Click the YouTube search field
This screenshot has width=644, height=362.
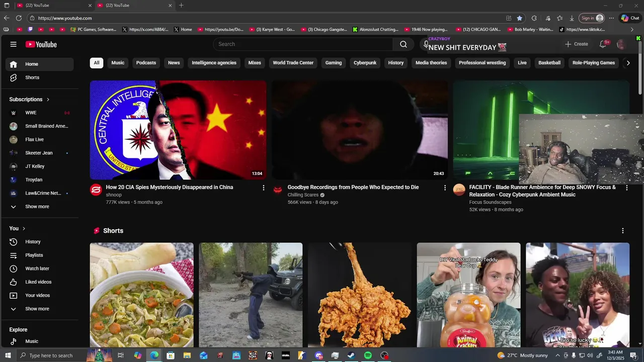click(x=303, y=44)
